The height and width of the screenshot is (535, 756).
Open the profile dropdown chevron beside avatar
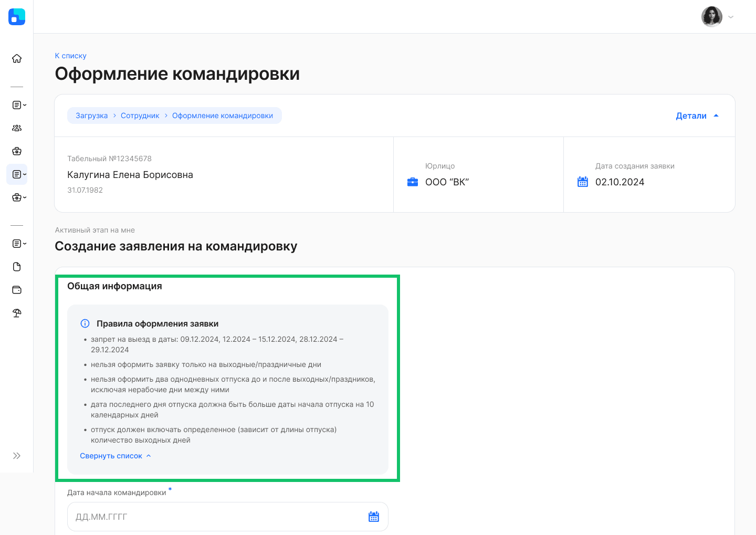point(731,17)
